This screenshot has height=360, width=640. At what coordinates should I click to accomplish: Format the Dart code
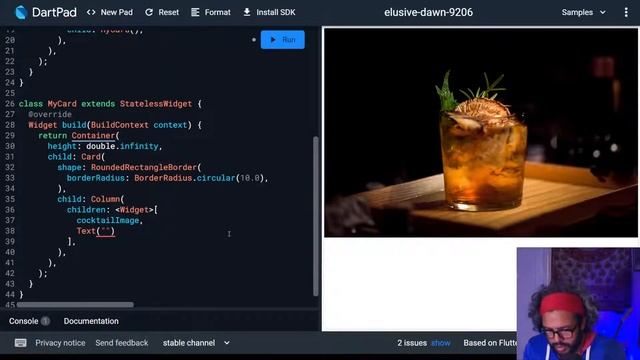tap(211, 12)
